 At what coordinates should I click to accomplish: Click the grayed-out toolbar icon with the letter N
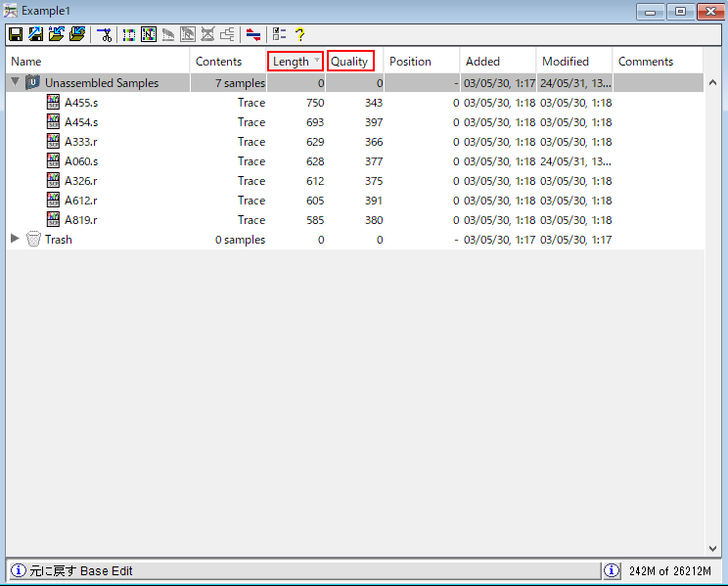pyautogui.click(x=188, y=34)
